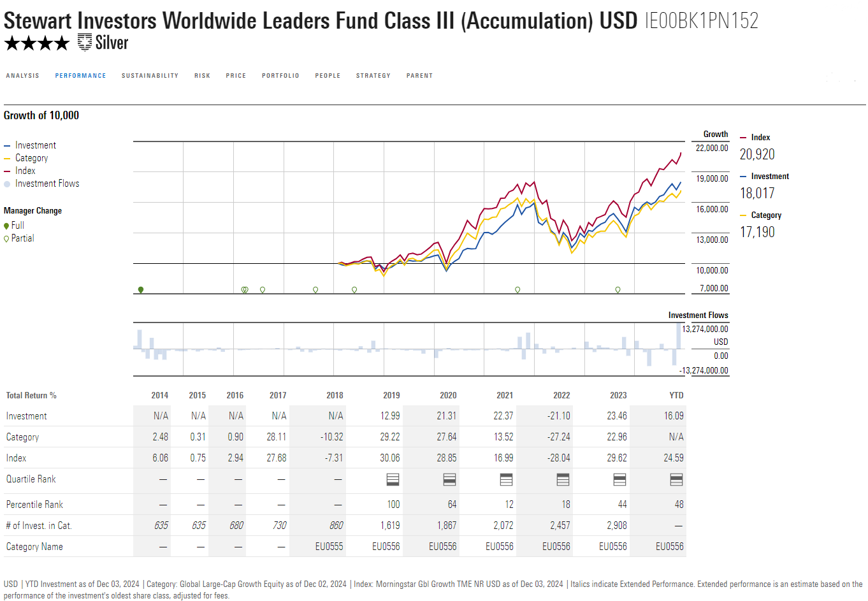868x601 pixels.
Task: Click the partial manager change marker in 2023
Action: pos(618,290)
